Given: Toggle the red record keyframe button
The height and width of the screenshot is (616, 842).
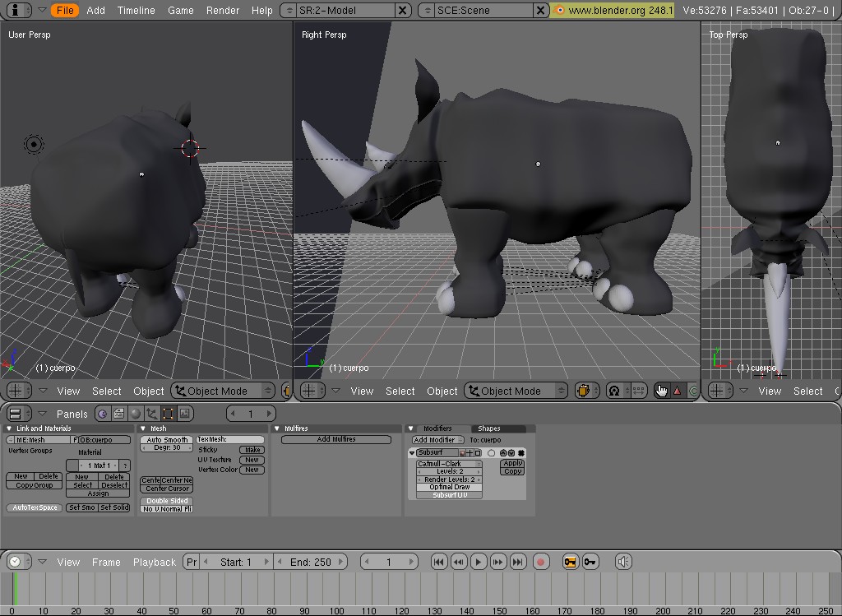Looking at the screenshot, I should pyautogui.click(x=541, y=562).
